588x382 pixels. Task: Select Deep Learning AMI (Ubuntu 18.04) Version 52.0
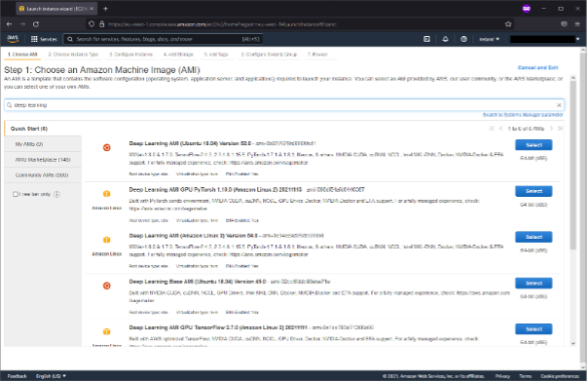click(533, 145)
